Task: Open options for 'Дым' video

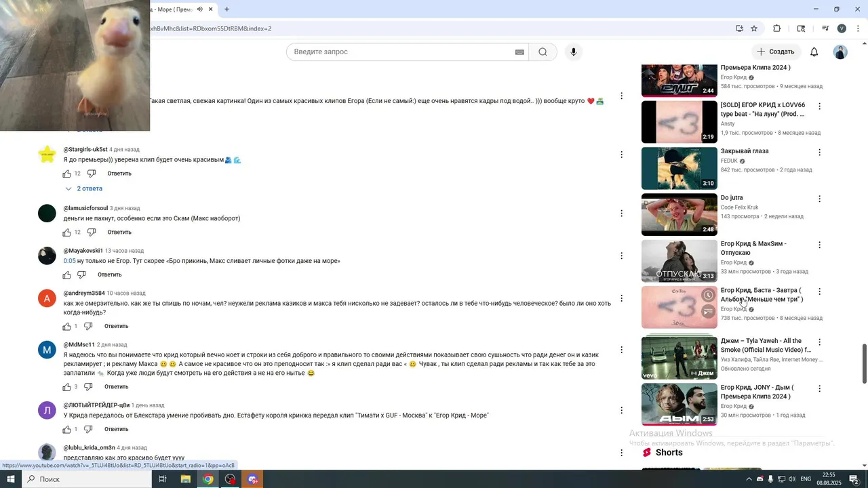Action: click(x=819, y=389)
